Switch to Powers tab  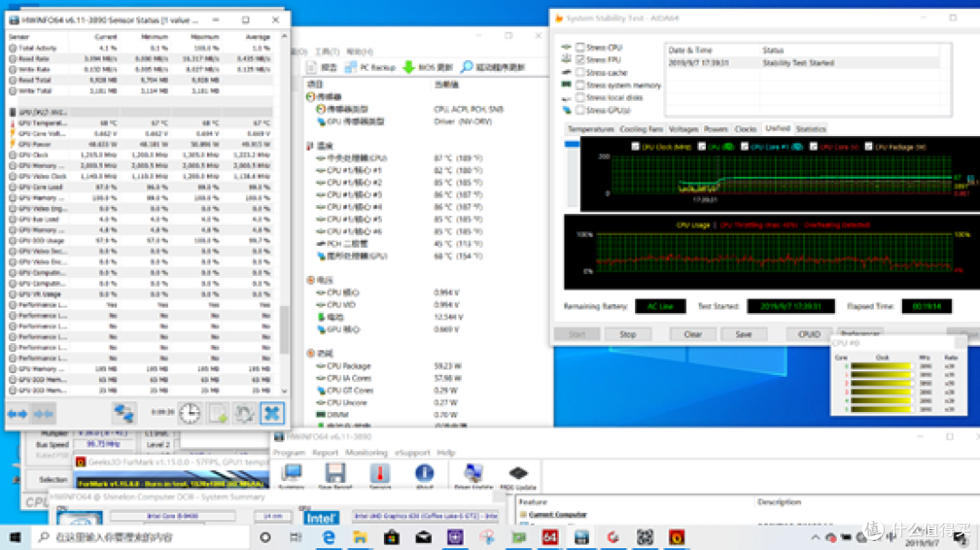[x=716, y=129]
